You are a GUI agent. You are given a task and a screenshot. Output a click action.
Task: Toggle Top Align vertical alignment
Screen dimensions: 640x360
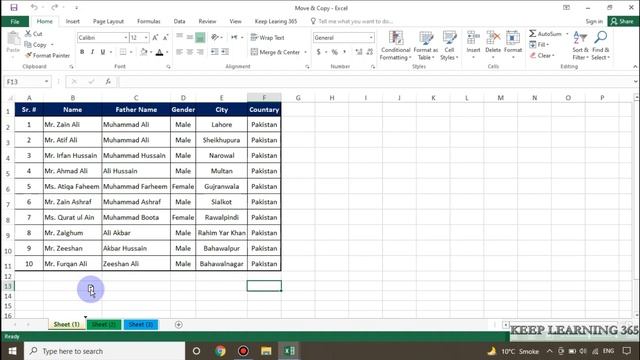tap(179, 38)
